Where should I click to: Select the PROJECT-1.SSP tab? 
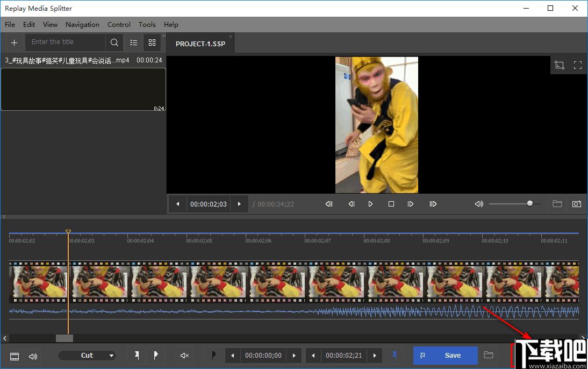pos(200,44)
